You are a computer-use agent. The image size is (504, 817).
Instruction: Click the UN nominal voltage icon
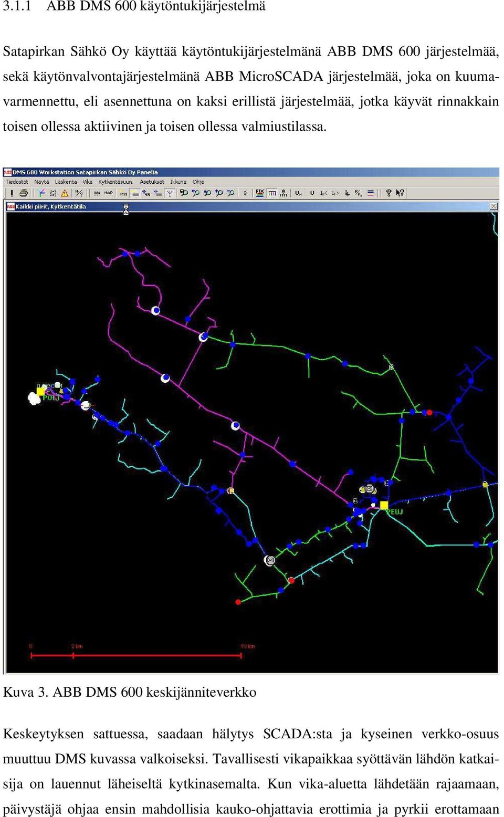tap(298, 193)
